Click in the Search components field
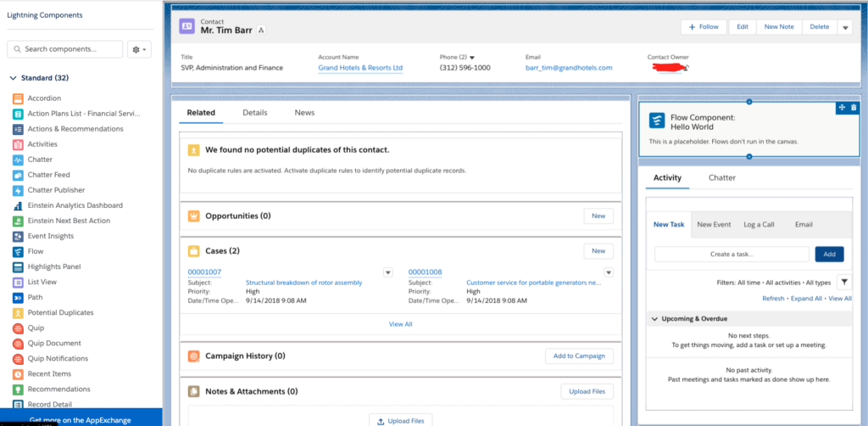This screenshot has height=426, width=868. 64,49
